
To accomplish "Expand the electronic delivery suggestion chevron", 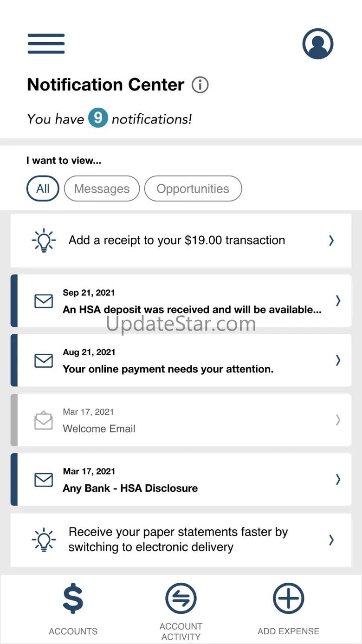I will pyautogui.click(x=331, y=540).
